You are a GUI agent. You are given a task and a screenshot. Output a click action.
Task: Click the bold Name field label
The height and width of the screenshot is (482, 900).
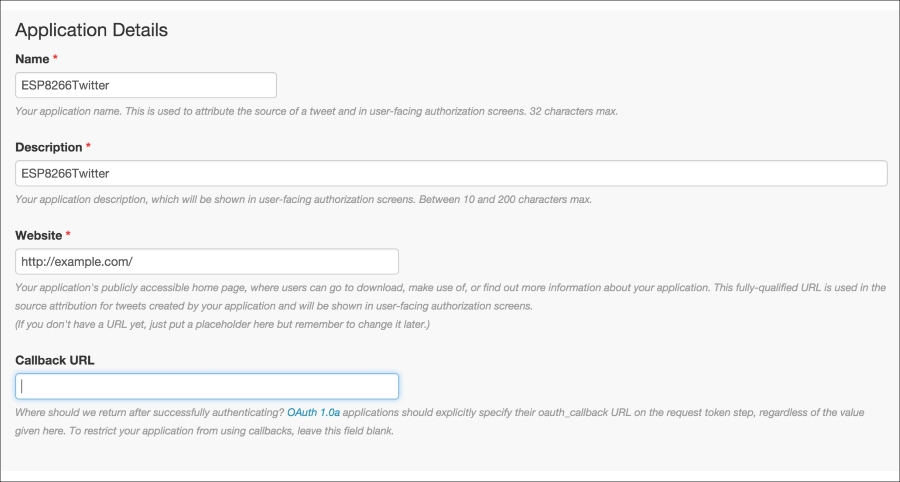[x=32, y=59]
